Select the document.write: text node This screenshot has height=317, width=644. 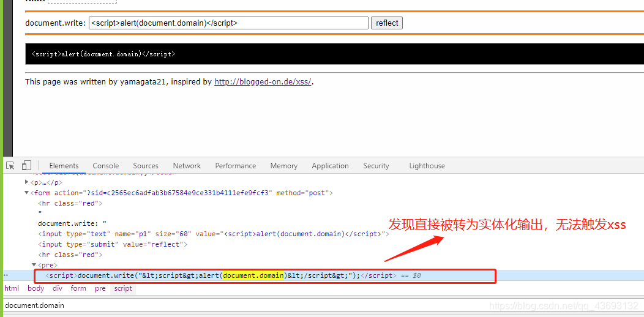72,223
